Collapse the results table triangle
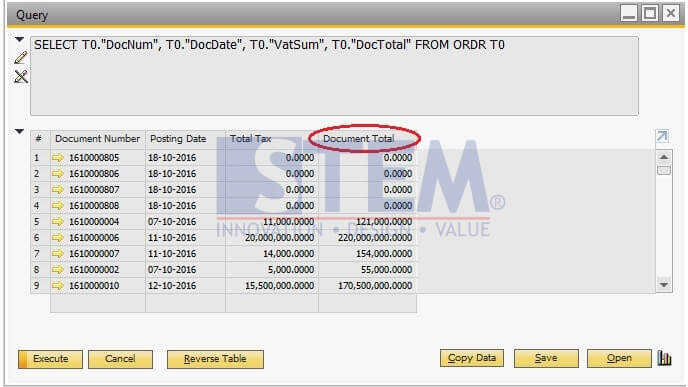This screenshot has height=387, width=688. point(19,131)
